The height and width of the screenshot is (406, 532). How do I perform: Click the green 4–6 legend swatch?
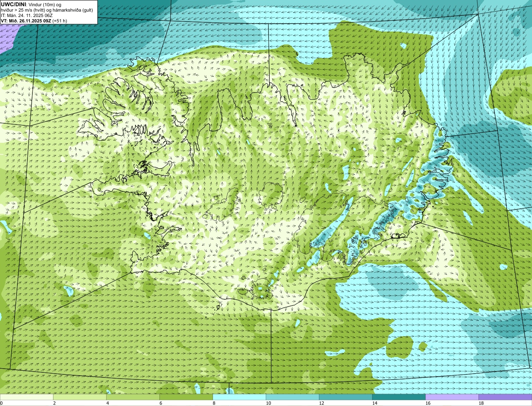click(x=133, y=397)
